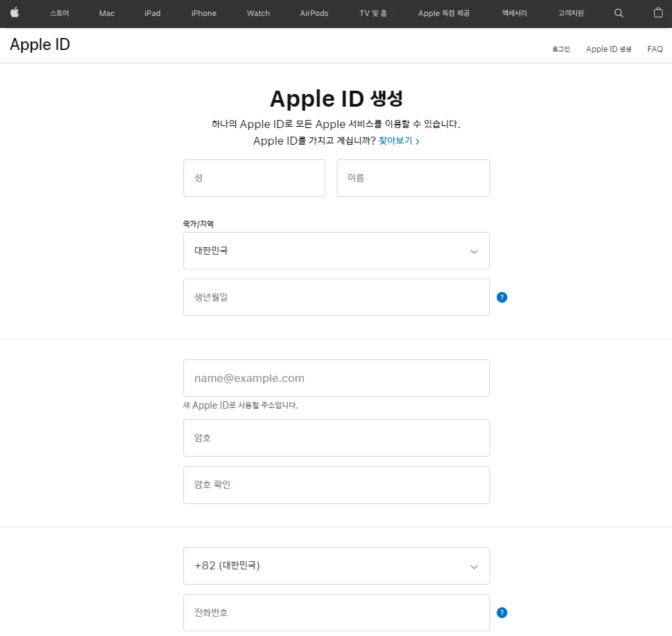
Task: Focus the 암호 확인 field
Action: pyautogui.click(x=337, y=485)
